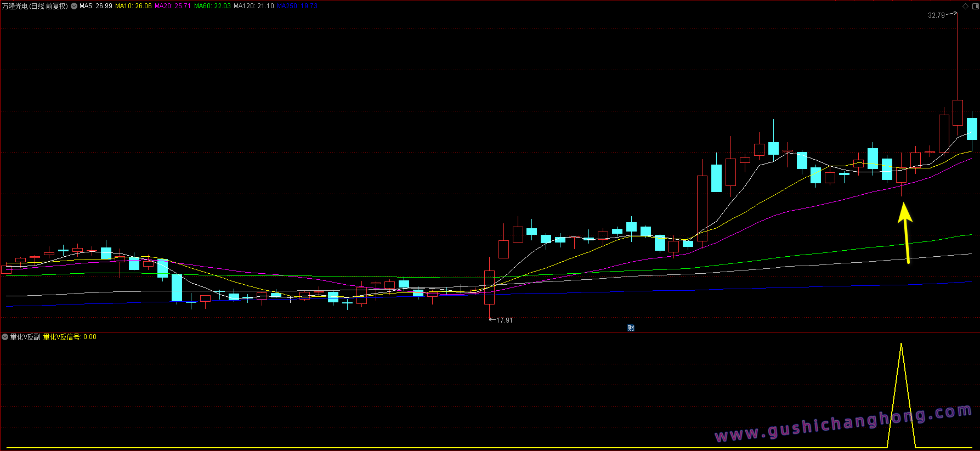Click the 32.79 high price label
This screenshot has height=451, width=980.
click(x=936, y=15)
